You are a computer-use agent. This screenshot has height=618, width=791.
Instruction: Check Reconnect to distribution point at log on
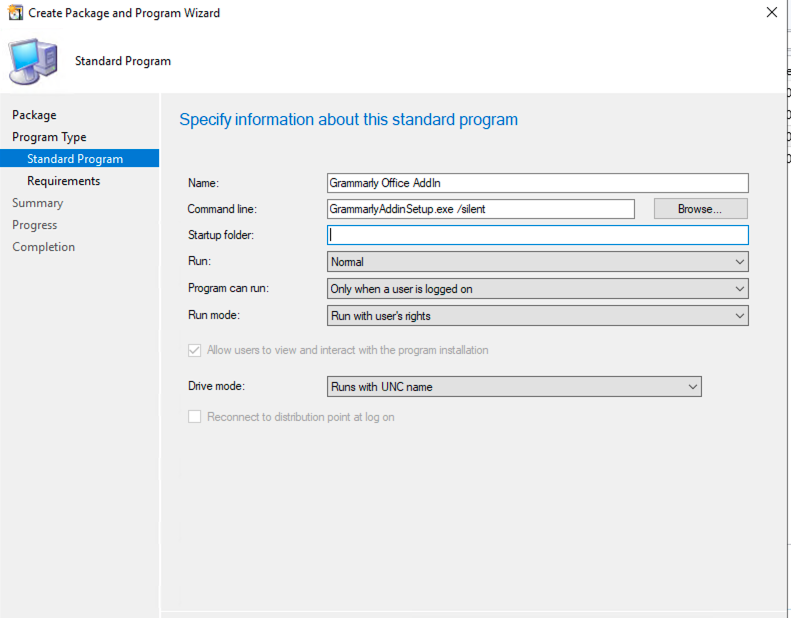195,417
